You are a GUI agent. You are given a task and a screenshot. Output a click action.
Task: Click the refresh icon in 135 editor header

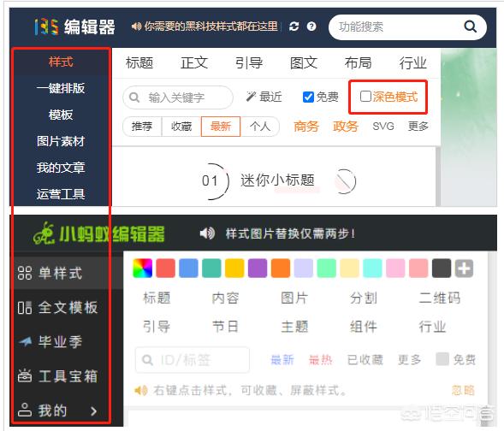tap(294, 27)
